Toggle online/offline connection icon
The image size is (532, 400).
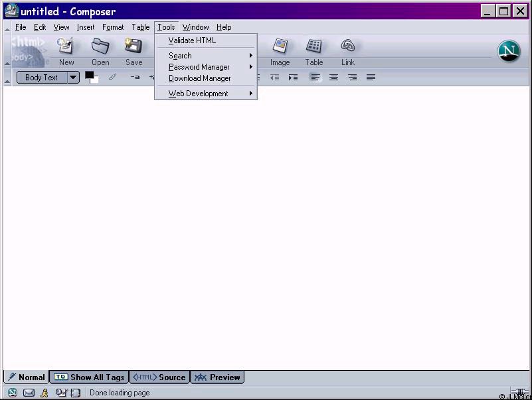coord(519,392)
